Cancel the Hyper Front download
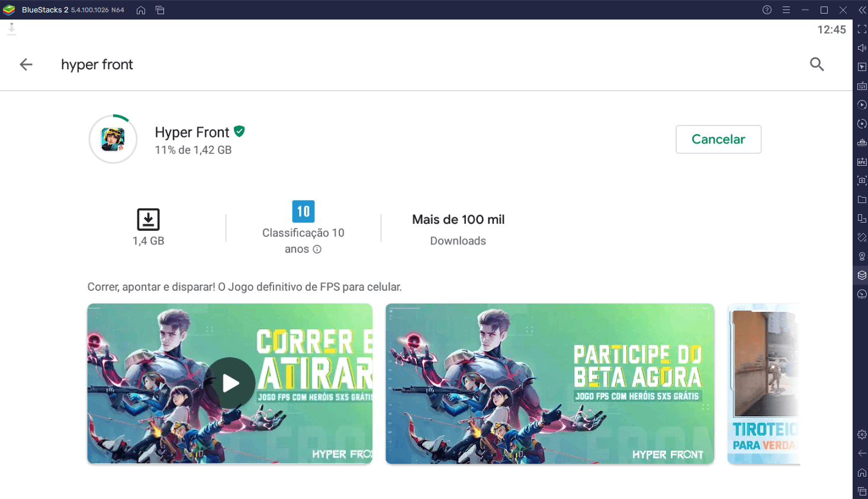This screenshot has height=499, width=868. click(718, 139)
